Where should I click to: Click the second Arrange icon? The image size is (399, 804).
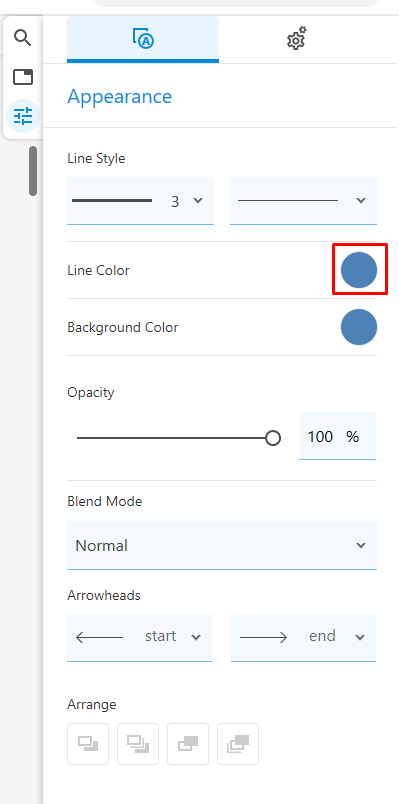pos(137,743)
